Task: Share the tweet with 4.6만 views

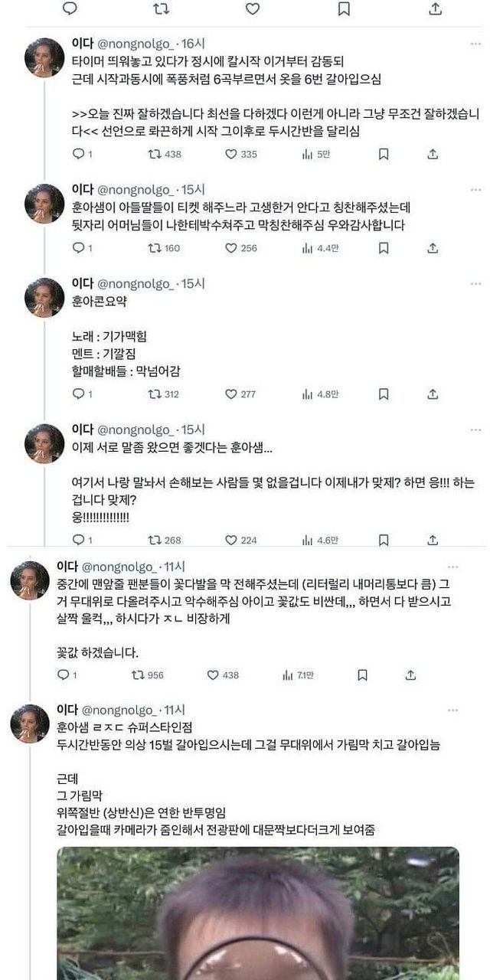Action: click(433, 540)
